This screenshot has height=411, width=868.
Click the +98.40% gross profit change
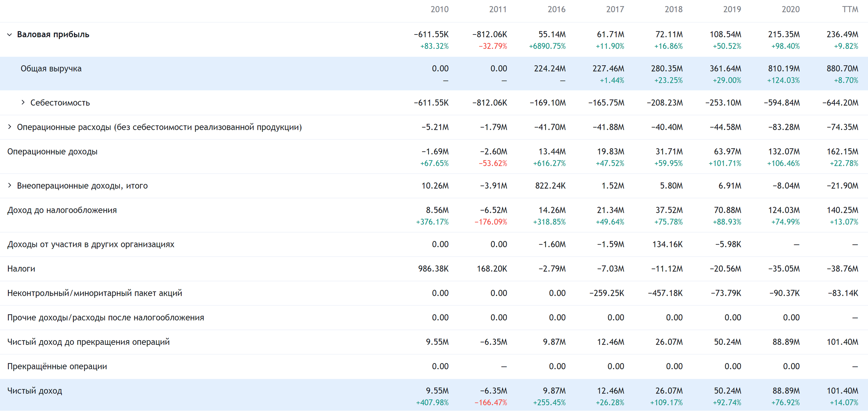[x=785, y=46]
